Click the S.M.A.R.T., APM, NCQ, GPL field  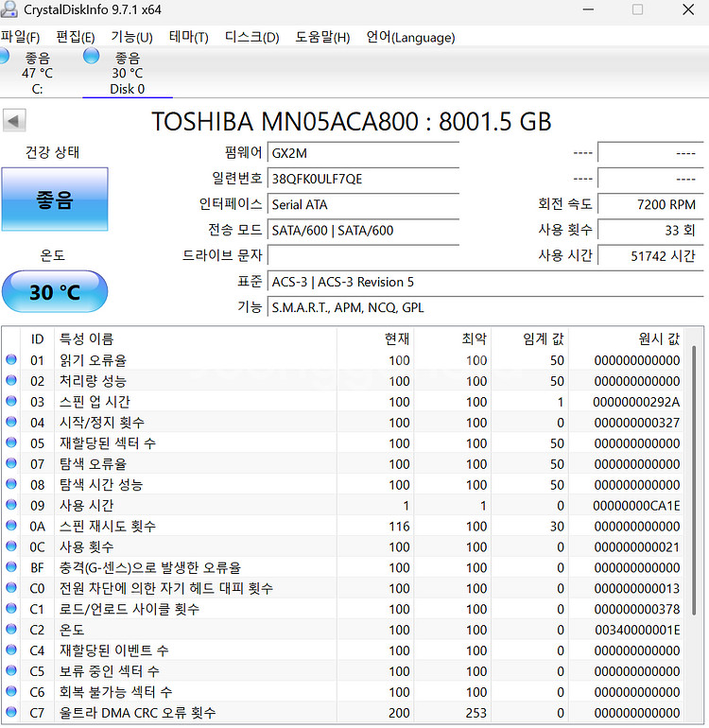pyautogui.click(x=485, y=307)
